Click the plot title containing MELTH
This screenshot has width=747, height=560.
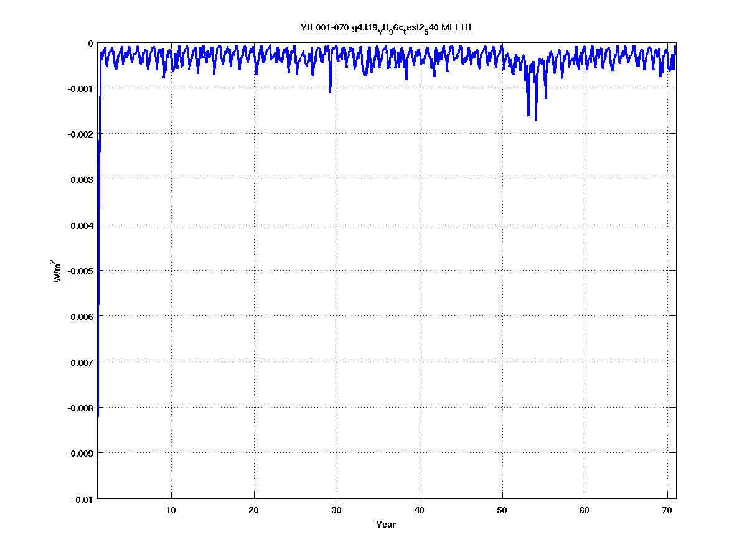386,29
